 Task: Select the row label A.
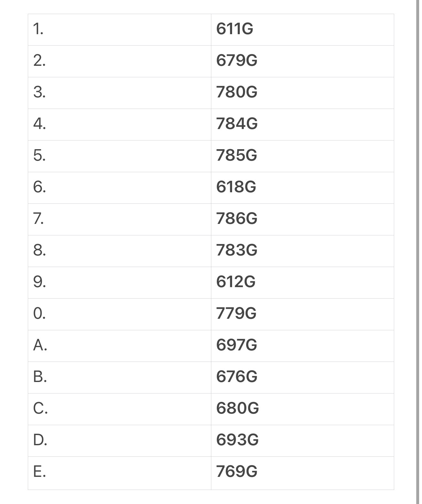40,345
